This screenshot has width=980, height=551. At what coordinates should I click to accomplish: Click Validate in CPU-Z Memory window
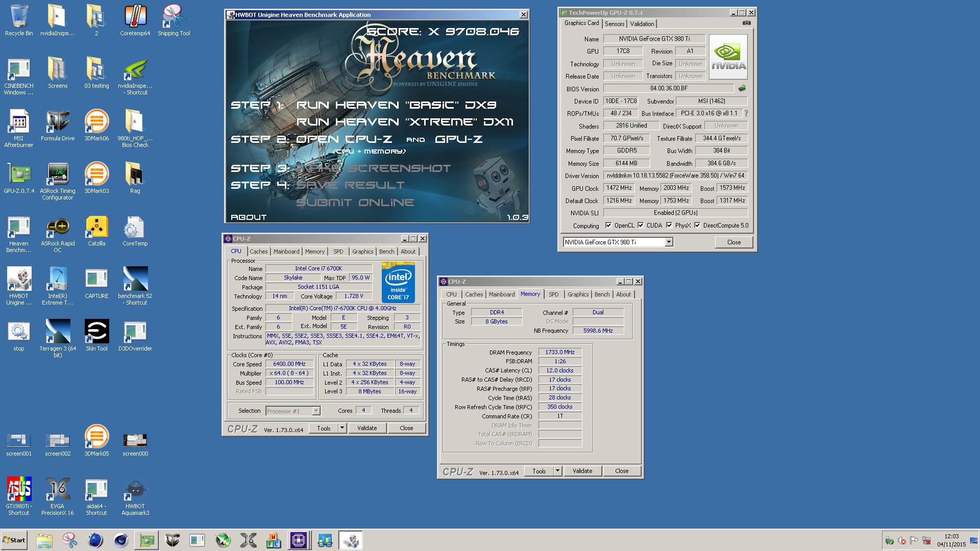click(582, 471)
